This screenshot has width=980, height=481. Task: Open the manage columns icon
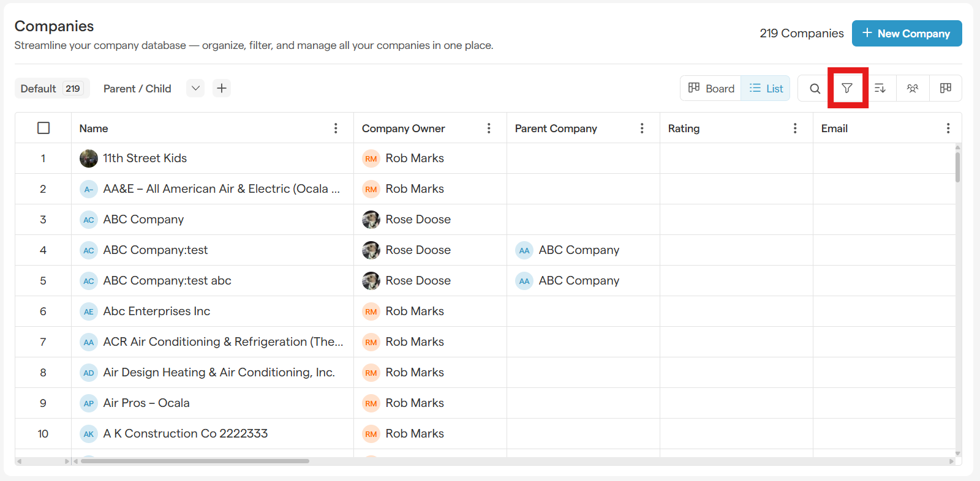[x=946, y=89]
